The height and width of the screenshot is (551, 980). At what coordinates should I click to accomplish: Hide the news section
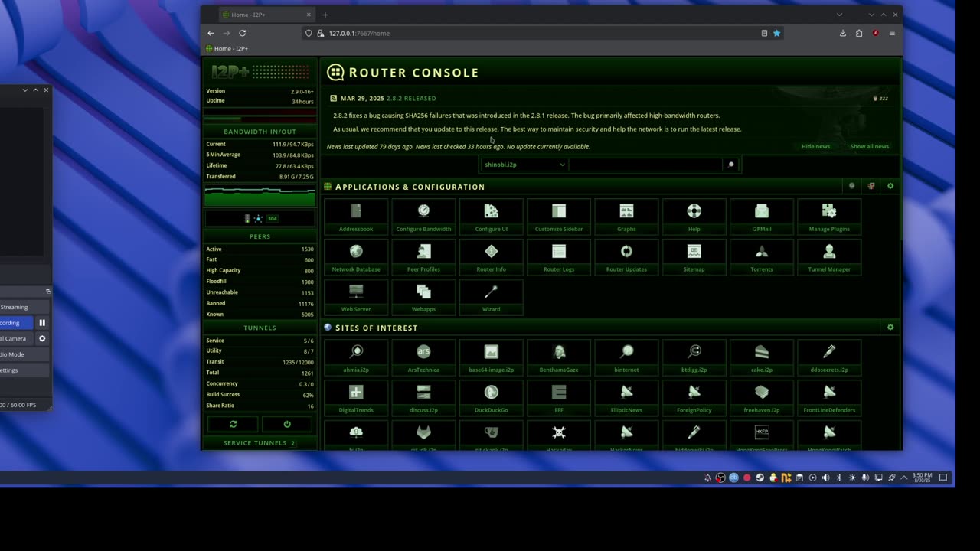point(815,146)
